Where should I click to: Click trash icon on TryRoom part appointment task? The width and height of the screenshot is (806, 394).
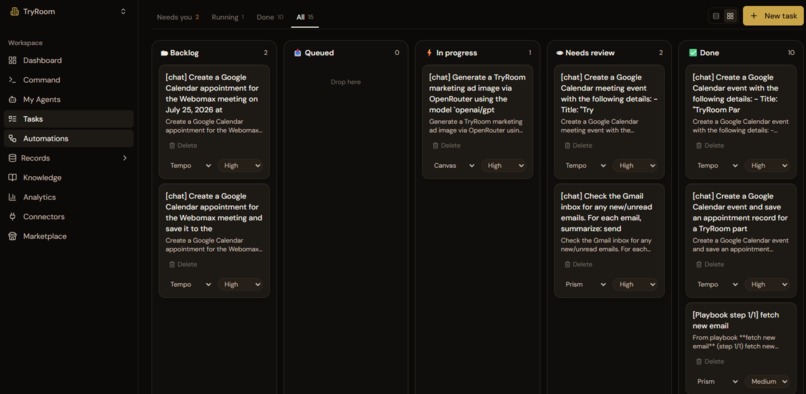pyautogui.click(x=699, y=264)
